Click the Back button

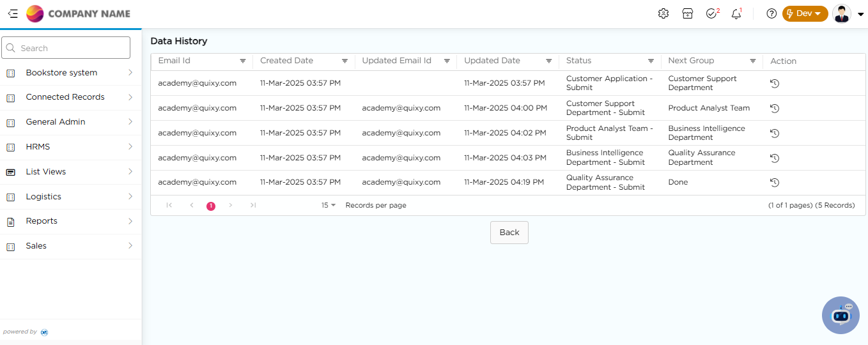point(509,233)
